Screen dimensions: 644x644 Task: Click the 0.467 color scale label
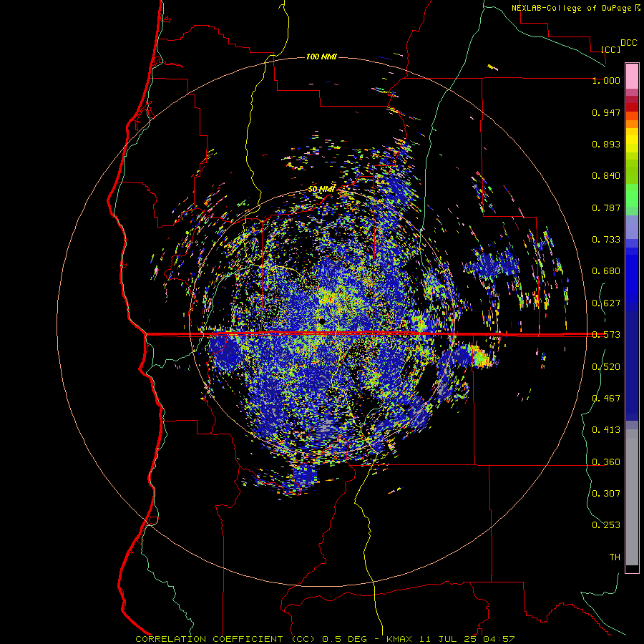(606, 399)
